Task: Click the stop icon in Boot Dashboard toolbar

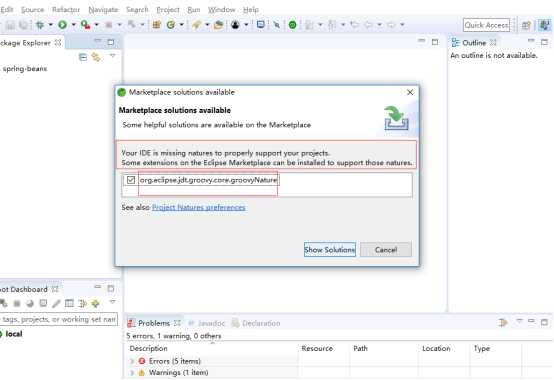Action: [17, 303]
